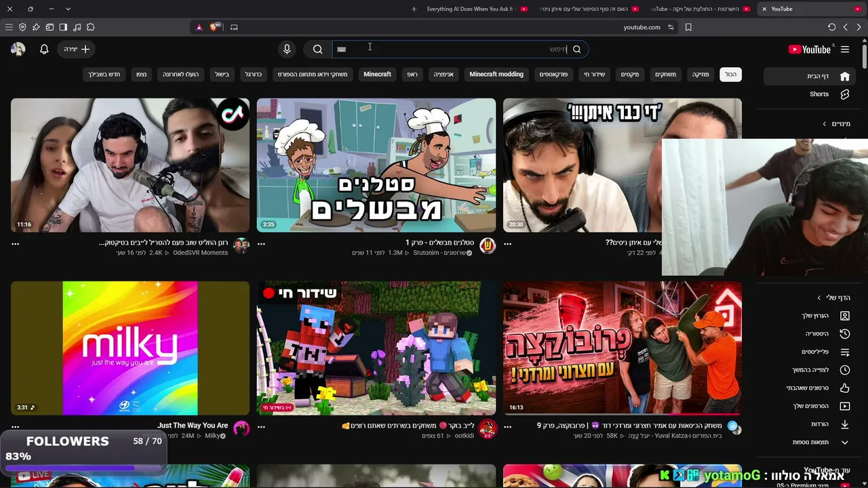This screenshot has height=488, width=868.
Task: Click the triangle rewards icon in address bar
Action: (199, 27)
